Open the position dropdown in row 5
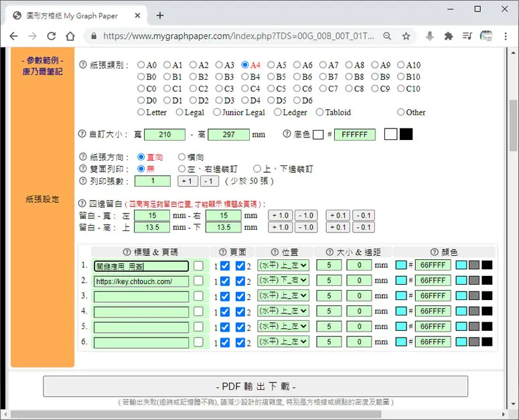519x420 pixels. 283,326
